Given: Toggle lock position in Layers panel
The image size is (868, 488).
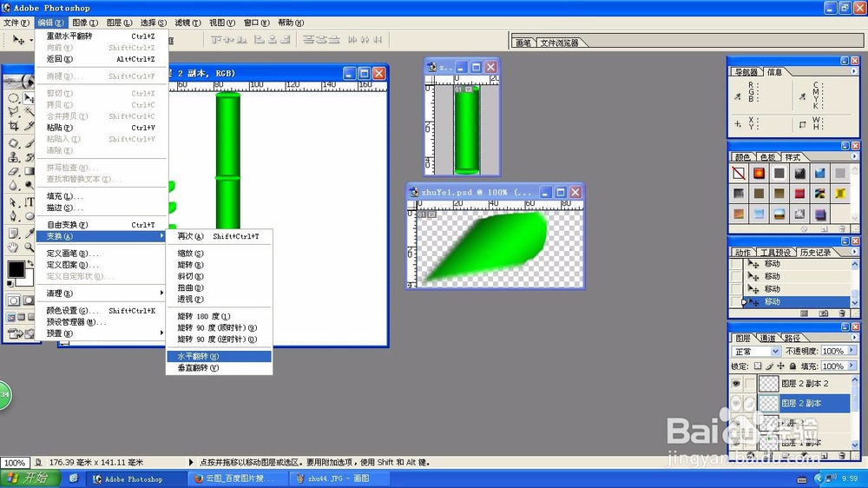Looking at the screenshot, I should pos(780,366).
